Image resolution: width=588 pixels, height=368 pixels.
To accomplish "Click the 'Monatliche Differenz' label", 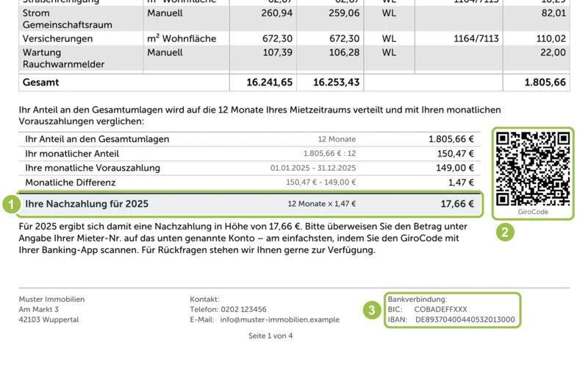I will [x=71, y=183].
